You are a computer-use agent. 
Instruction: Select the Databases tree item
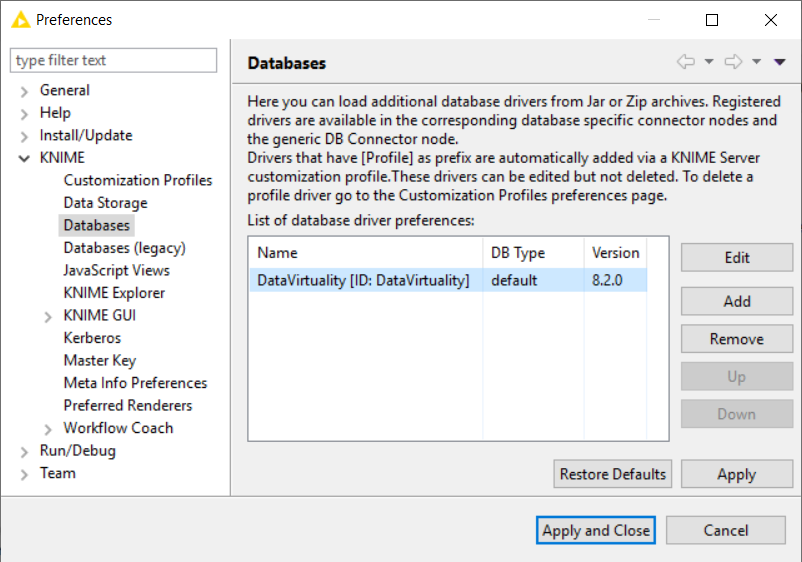(x=97, y=226)
